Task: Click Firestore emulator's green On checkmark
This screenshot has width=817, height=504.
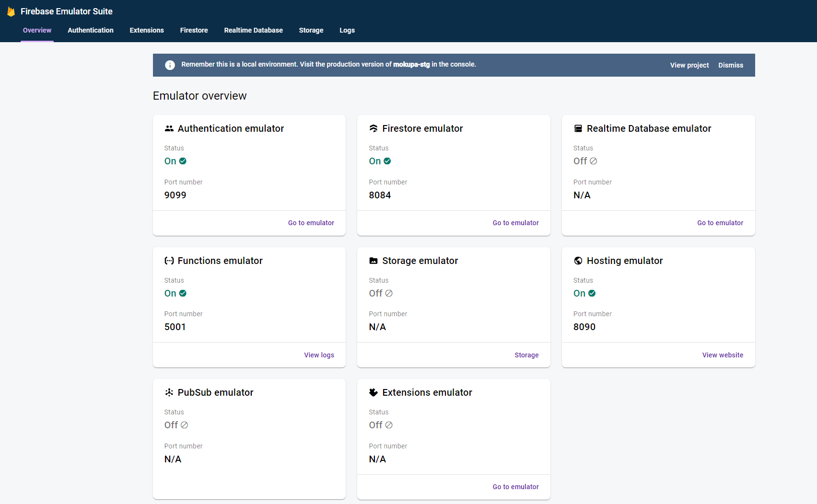Action: 387,161
